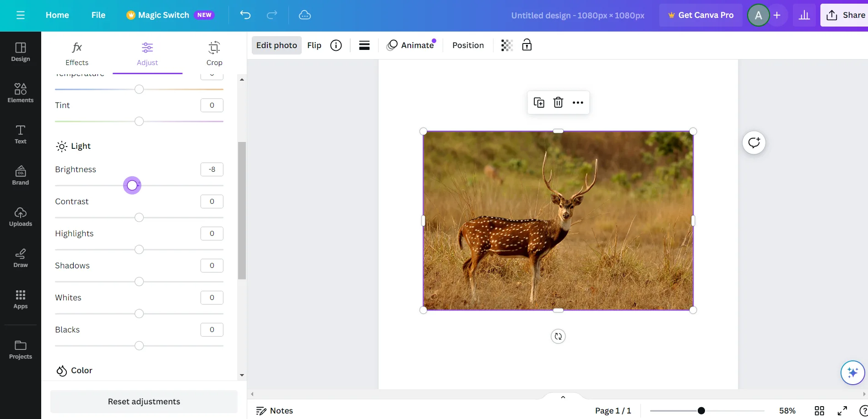Click Get Canva Pro
Screen dimensions: 868x419
pos(701,15)
